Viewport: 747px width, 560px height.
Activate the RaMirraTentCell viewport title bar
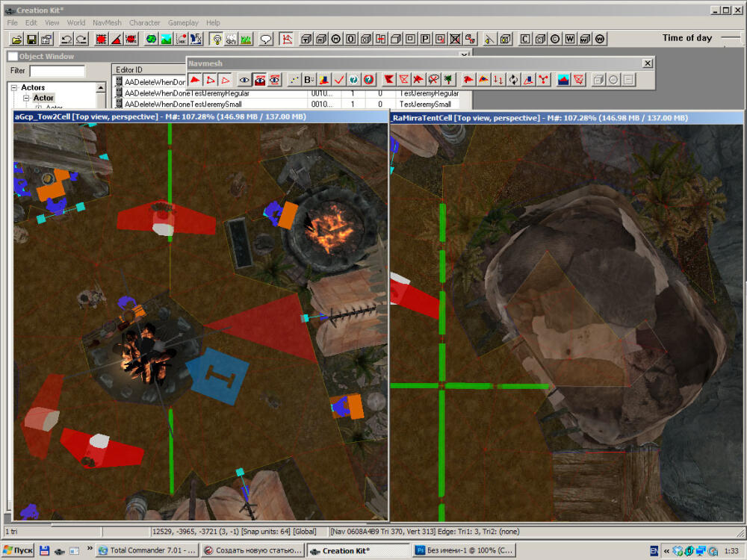click(566, 118)
